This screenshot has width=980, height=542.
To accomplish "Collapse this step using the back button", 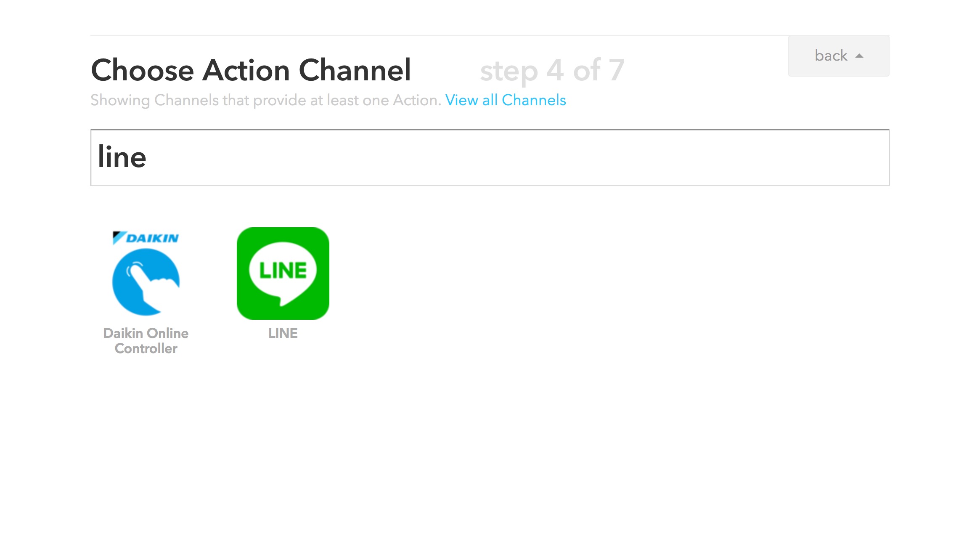I will click(x=839, y=56).
